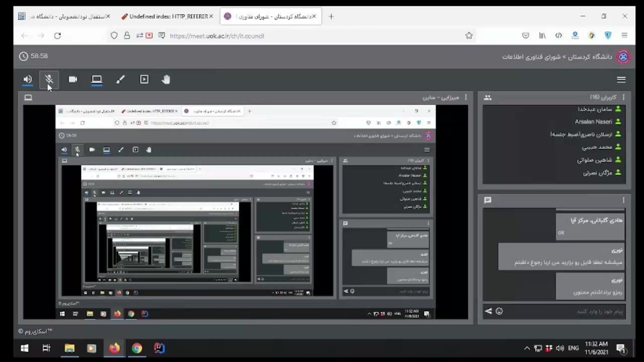Toggle the speaker audio icon in meeting toolbar
The height and width of the screenshot is (362, 644).
click(x=28, y=79)
